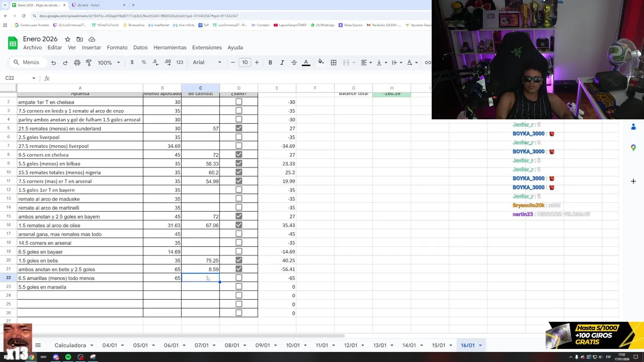Open the Archivo menu
The height and width of the screenshot is (362, 644).
pyautogui.click(x=32, y=47)
